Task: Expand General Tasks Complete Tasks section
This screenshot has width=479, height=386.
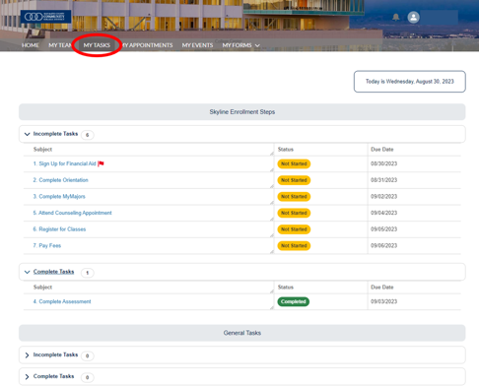Action: [27, 377]
